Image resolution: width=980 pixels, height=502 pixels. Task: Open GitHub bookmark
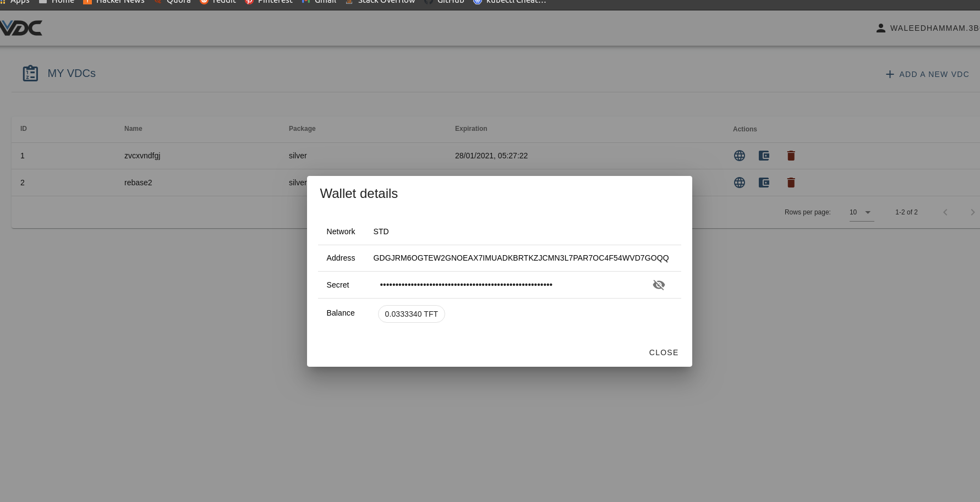tap(444, 2)
